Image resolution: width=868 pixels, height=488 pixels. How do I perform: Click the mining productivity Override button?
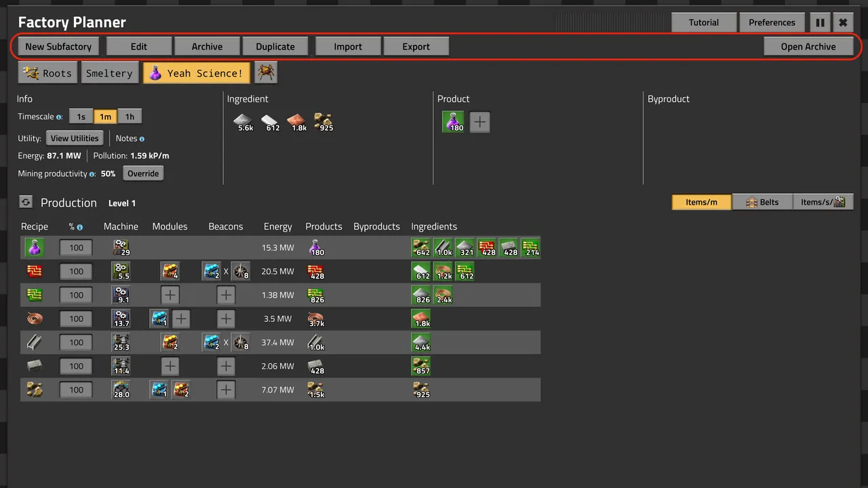pos(143,174)
